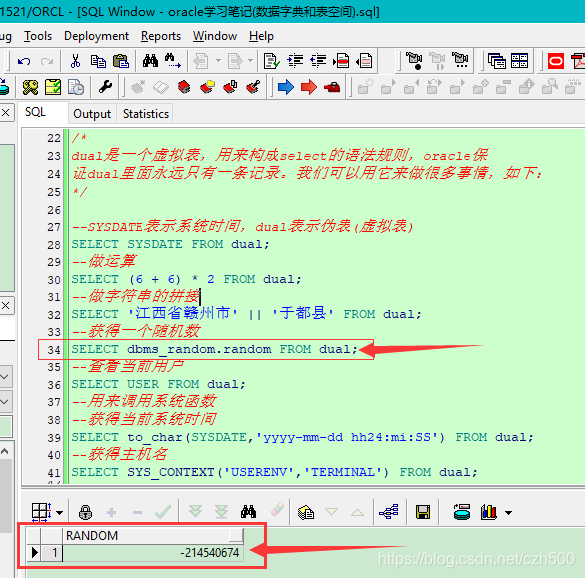Click the result grid binoculars search icon
The height and width of the screenshot is (578, 585).
(248, 512)
